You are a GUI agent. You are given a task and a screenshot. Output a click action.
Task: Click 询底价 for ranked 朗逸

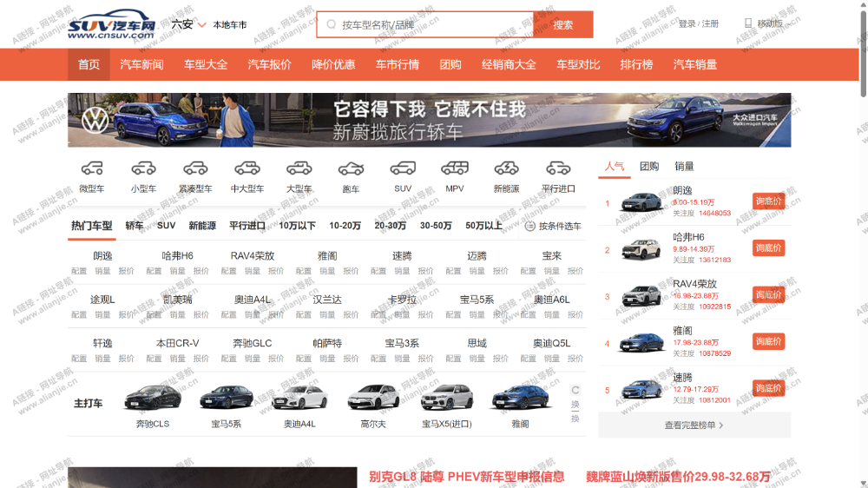tap(768, 201)
